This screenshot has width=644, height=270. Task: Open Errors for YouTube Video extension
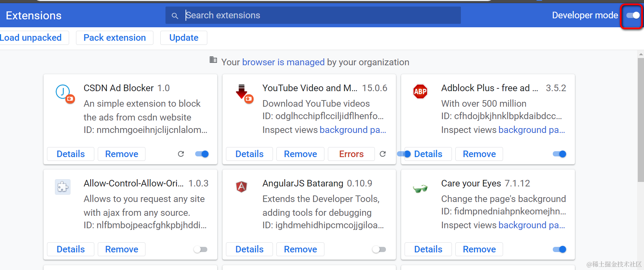(351, 154)
